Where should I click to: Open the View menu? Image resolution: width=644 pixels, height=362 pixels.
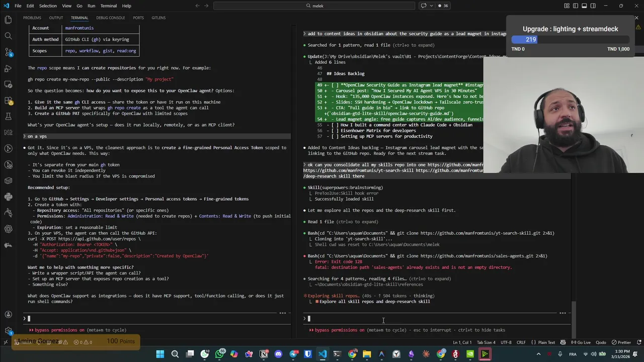tap(66, 6)
